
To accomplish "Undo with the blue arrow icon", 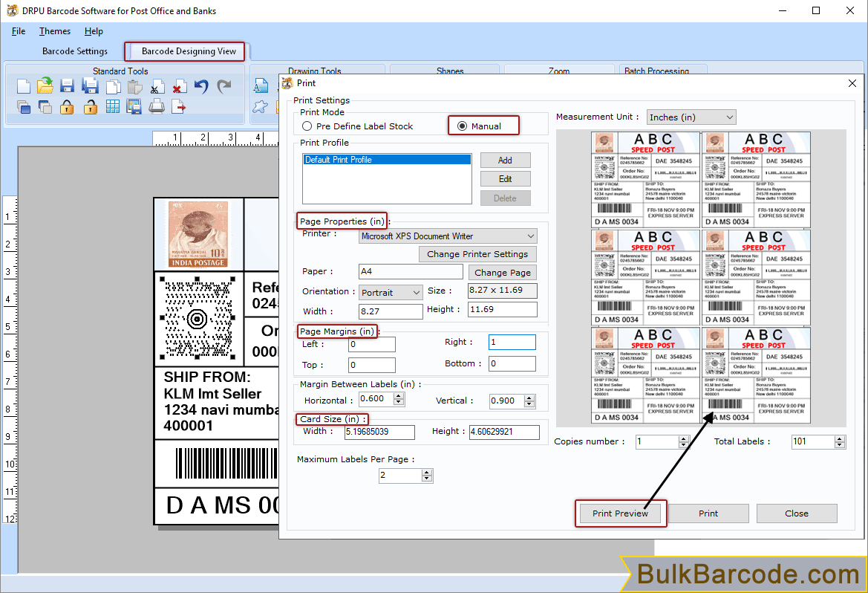I will coord(201,86).
